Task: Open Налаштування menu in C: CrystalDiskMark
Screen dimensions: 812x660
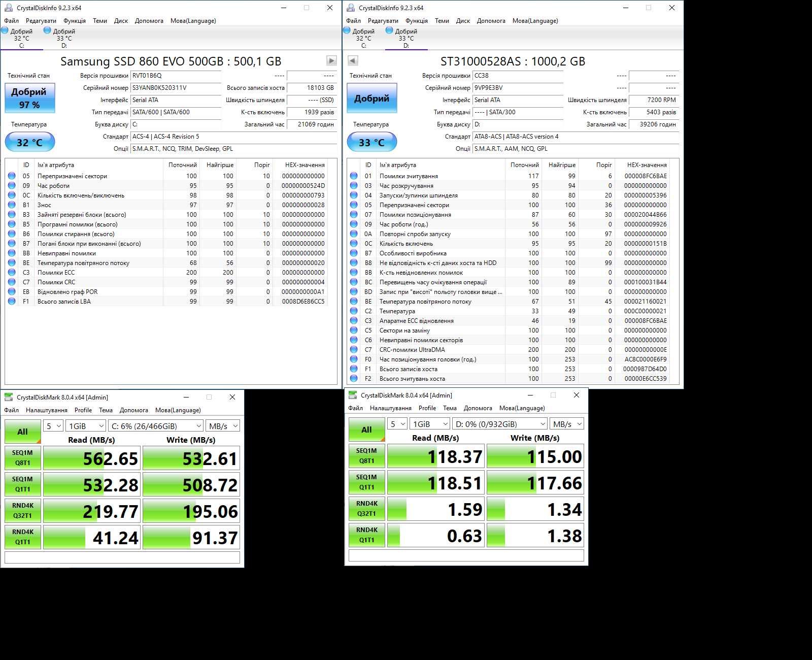Action: tap(47, 410)
